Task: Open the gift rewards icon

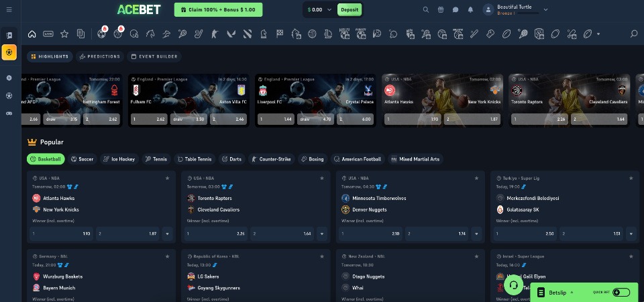Action: pos(441,10)
